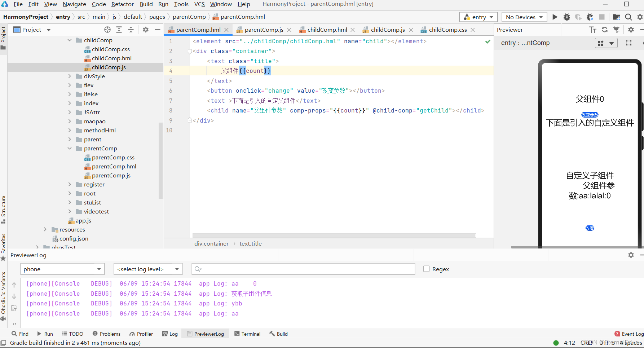Refresh the Previewer with the reload icon

[x=605, y=30]
